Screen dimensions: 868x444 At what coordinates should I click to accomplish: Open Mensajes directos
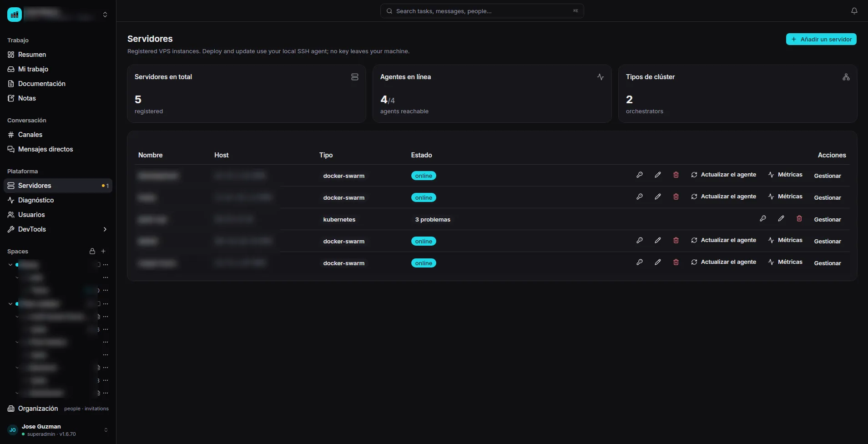tap(58, 149)
